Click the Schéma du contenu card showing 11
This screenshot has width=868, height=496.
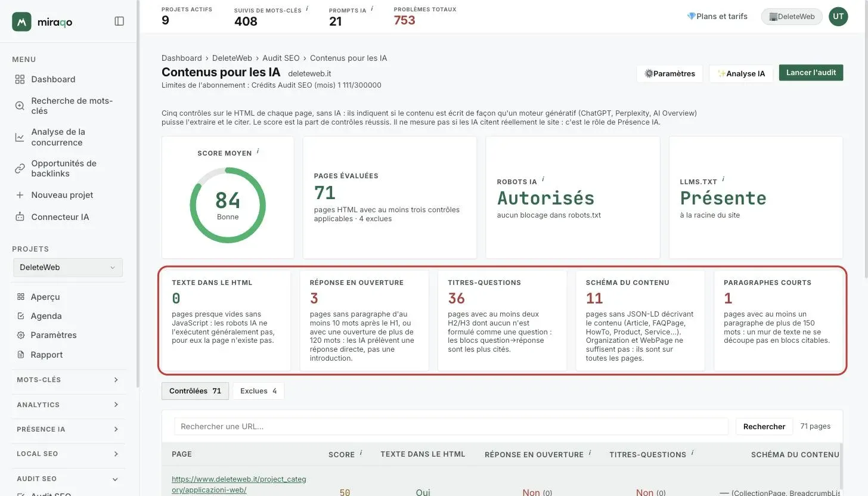point(640,321)
